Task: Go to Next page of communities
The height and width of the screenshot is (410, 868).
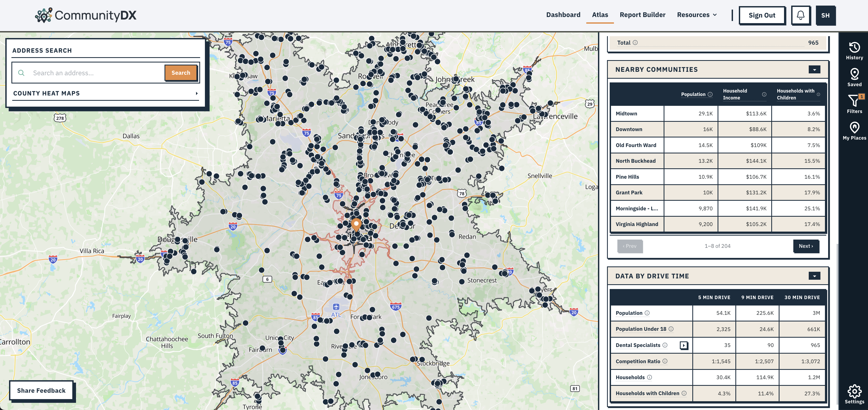Action: [x=806, y=246]
